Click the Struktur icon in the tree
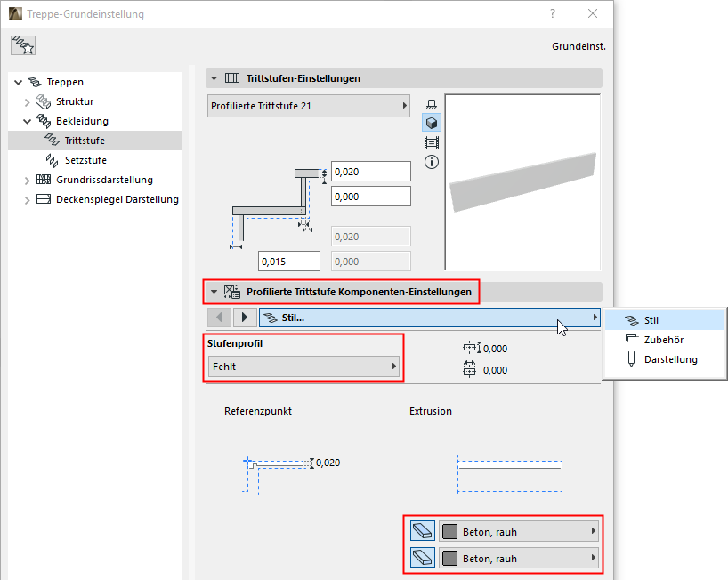 [x=44, y=101]
